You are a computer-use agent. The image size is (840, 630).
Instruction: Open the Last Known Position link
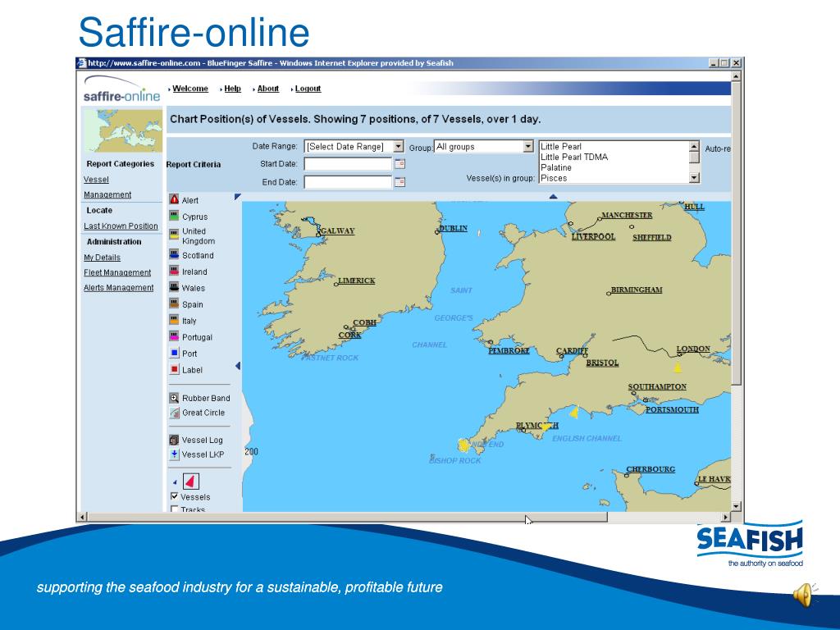pos(121,226)
